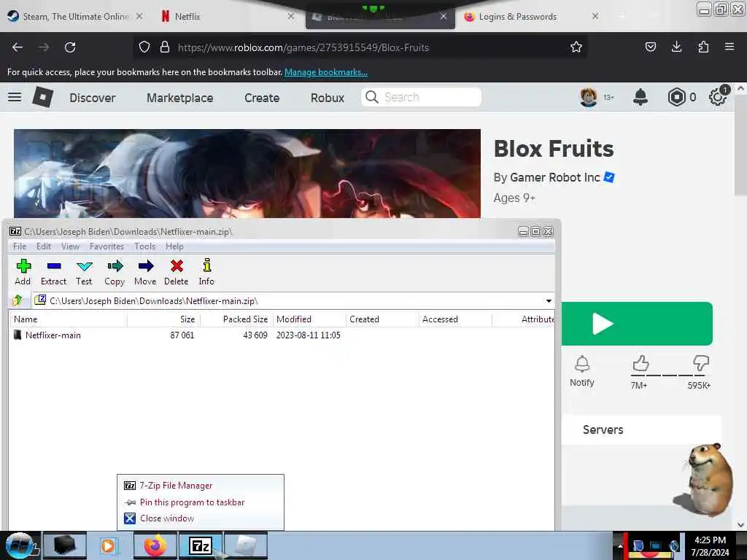Screen dimensions: 747x560
Task: Open 7-Zip View menu
Action: tap(70, 246)
